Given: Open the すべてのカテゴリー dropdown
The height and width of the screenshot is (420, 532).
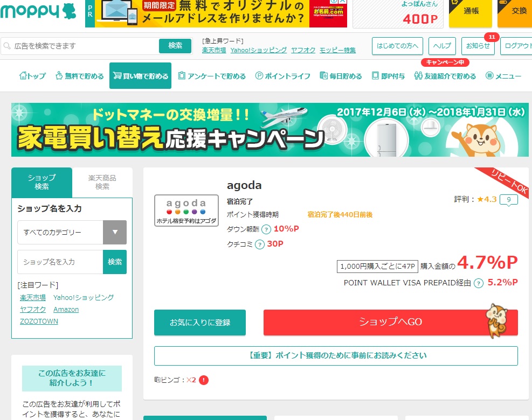Looking at the screenshot, I should point(72,232).
